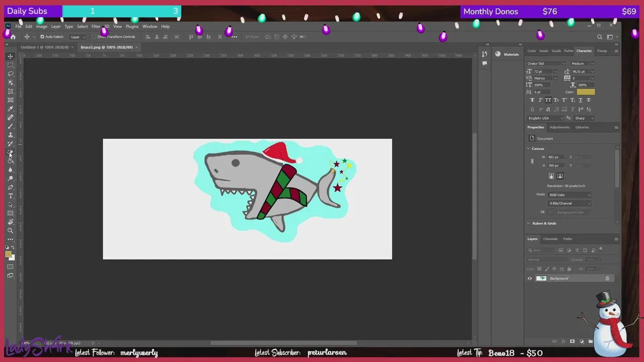644x362 pixels.
Task: Open the Medium font style dropdown
Action: pos(583,63)
